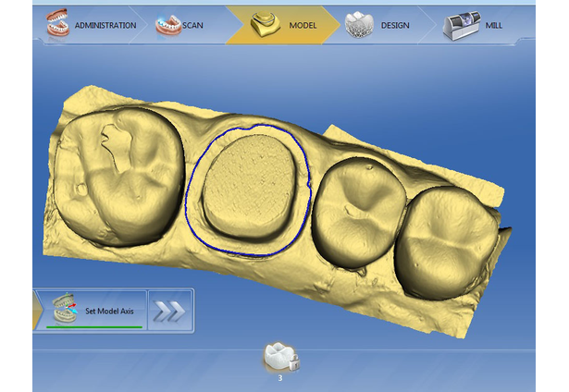Screen dimensions: 569x392
Task: Select restoration tooth 3 icon at bottom
Action: click(281, 357)
